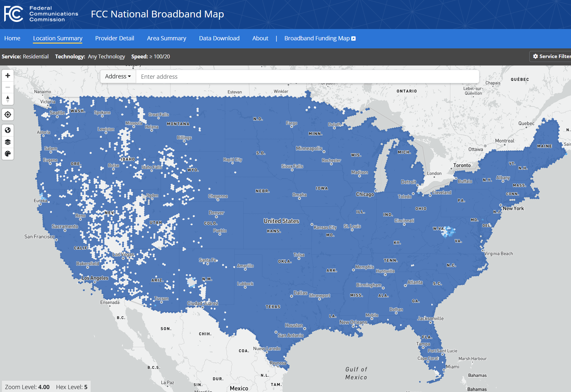Click the 'Omaha' label on the map
571x392 pixels.
(299, 195)
